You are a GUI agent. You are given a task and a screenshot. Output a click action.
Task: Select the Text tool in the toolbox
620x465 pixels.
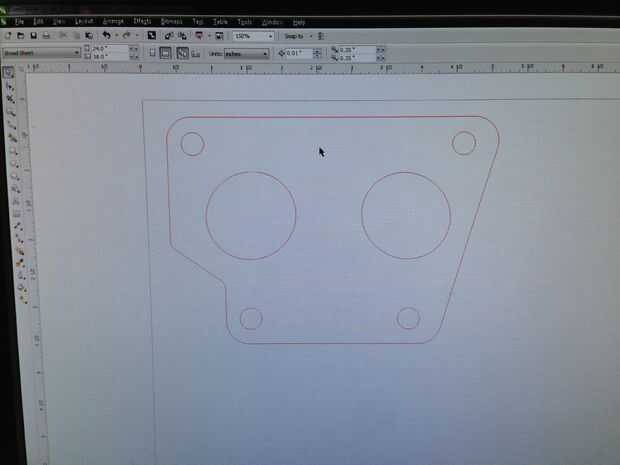click(17, 202)
